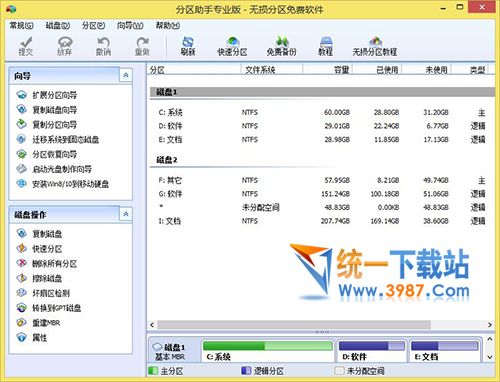Open 快速分区 from the toolbar
Screen dimensions: 500x382
click(x=232, y=46)
